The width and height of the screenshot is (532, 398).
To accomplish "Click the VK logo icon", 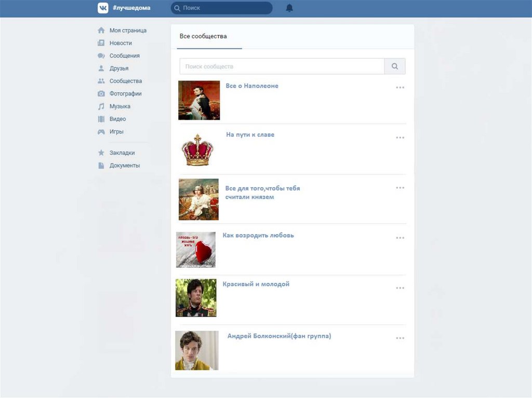I will pyautogui.click(x=103, y=8).
